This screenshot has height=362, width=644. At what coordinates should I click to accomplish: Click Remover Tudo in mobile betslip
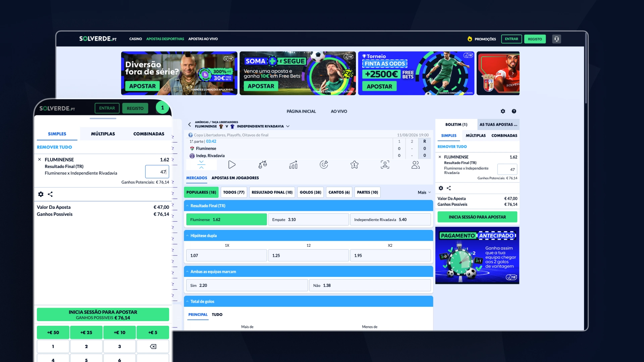coord(54,147)
